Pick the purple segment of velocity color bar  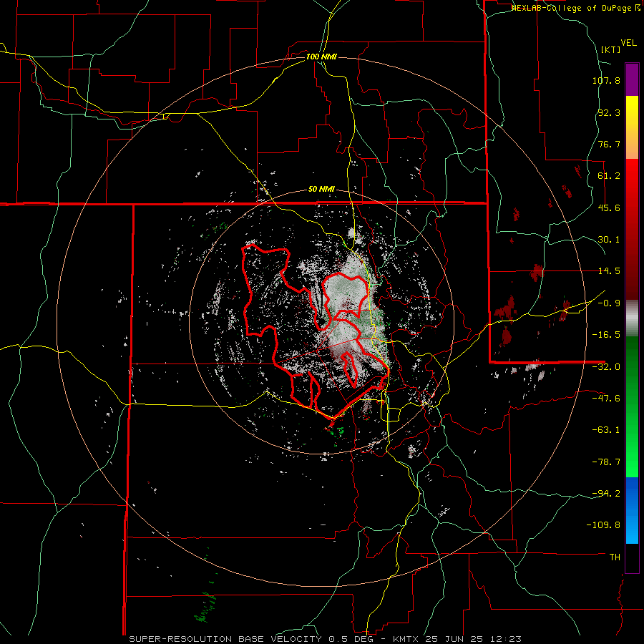[x=632, y=80]
